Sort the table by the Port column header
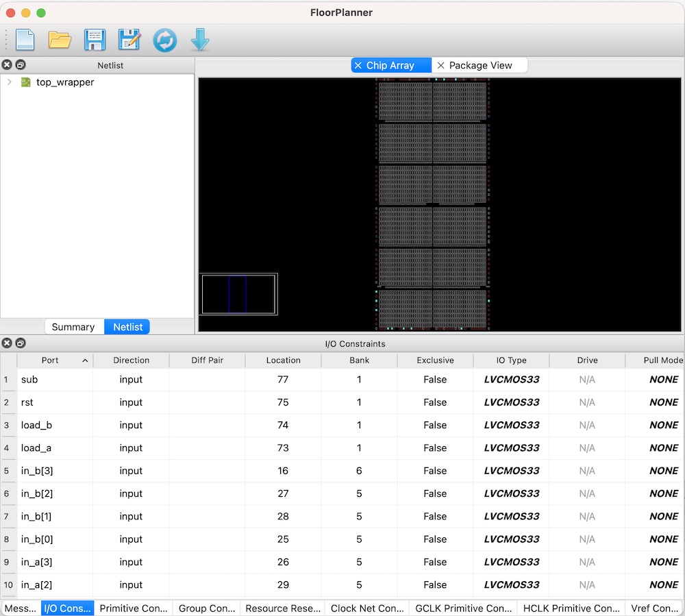 (50, 360)
